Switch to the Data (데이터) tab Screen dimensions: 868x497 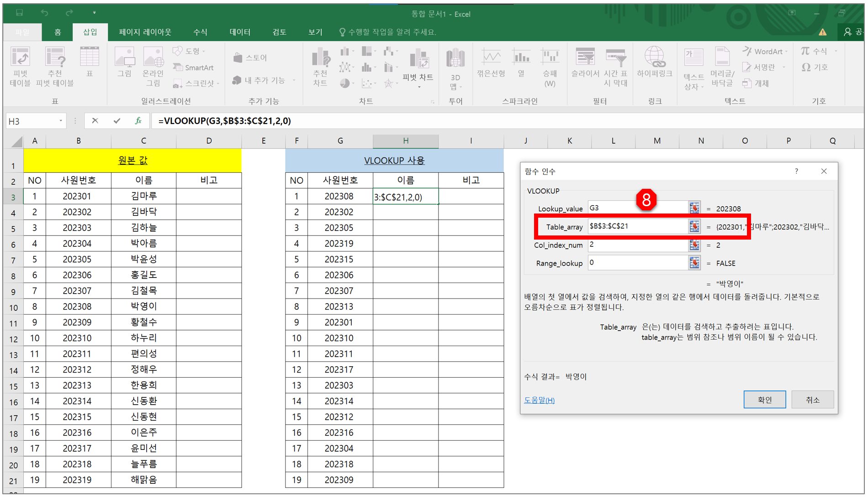[240, 32]
